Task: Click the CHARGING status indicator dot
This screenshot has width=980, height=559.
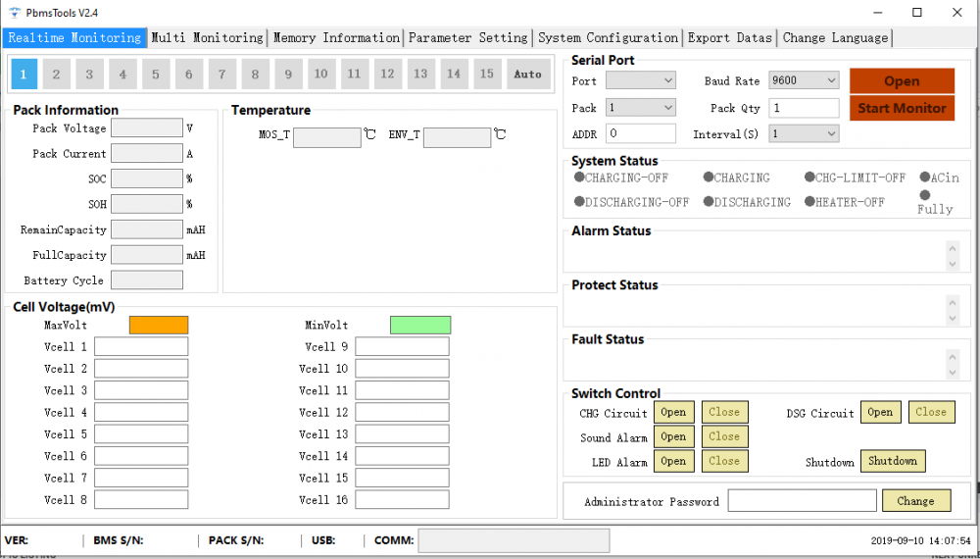Action: click(x=709, y=177)
